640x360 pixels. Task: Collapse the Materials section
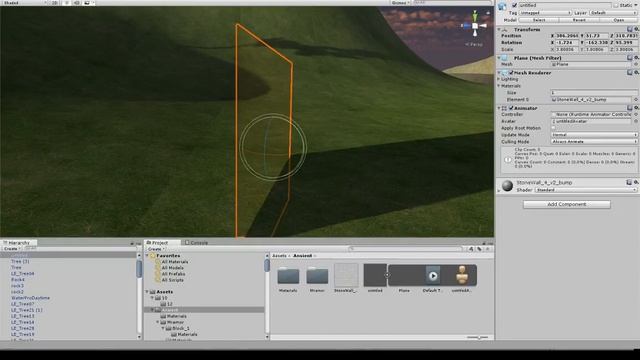coord(499,86)
